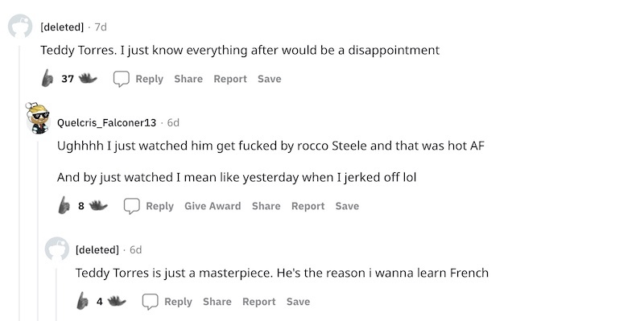Upvote the top deleted comment with 37 points
The image size is (644, 321).
click(x=47, y=78)
